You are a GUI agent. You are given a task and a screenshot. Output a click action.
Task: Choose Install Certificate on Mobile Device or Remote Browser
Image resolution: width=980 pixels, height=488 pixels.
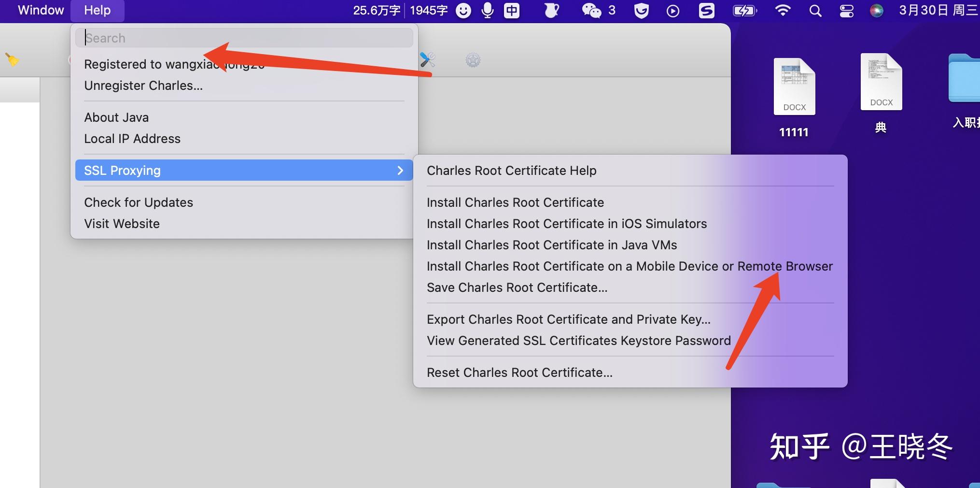[x=630, y=266]
